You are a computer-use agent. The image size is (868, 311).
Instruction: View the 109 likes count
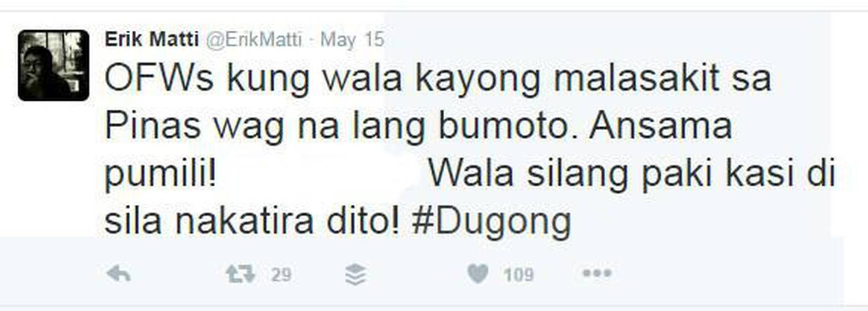tap(518, 275)
